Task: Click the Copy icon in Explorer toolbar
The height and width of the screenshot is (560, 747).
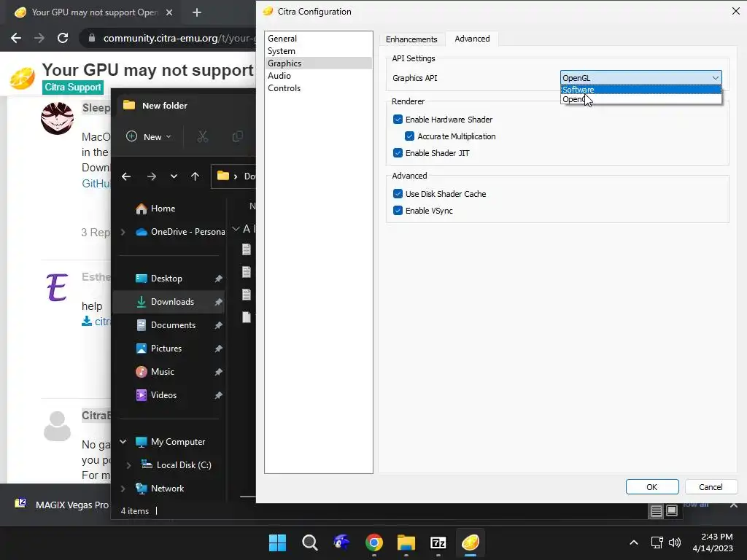Action: click(237, 136)
